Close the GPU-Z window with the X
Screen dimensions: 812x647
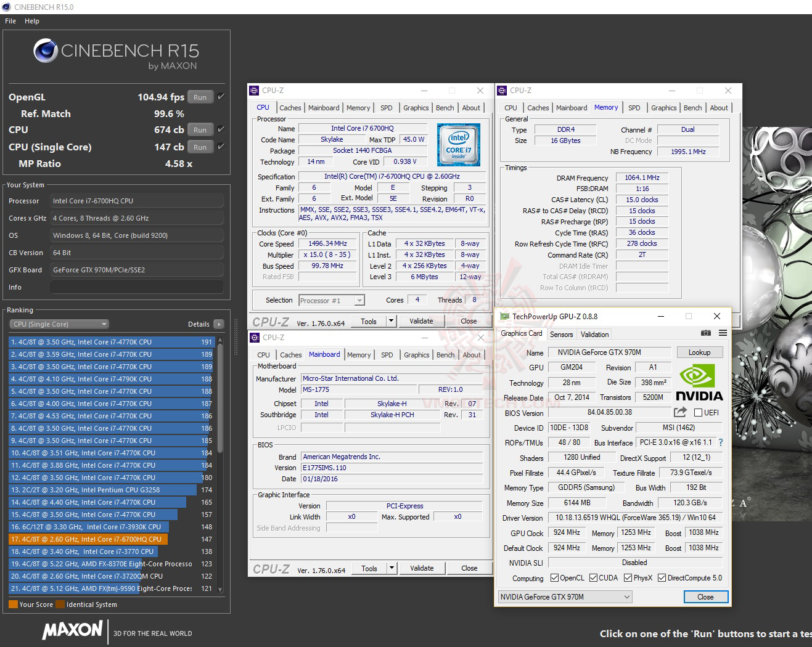[717, 316]
